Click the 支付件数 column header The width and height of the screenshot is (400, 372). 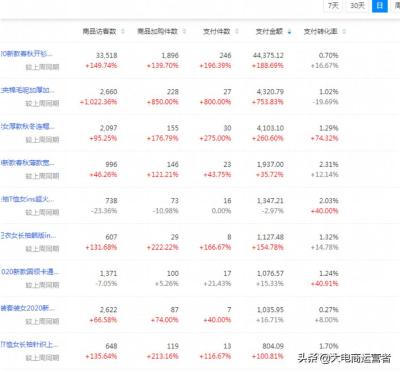pyautogui.click(x=217, y=31)
